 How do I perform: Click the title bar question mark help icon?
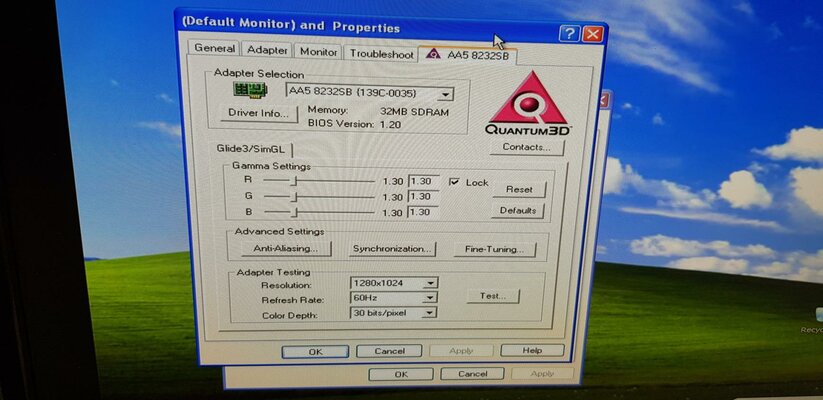click(x=569, y=34)
